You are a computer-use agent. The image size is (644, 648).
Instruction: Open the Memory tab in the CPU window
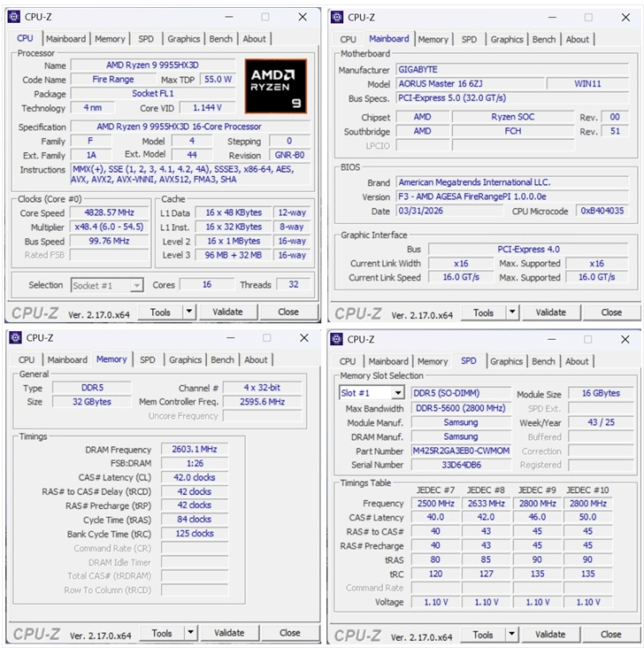pos(110,39)
